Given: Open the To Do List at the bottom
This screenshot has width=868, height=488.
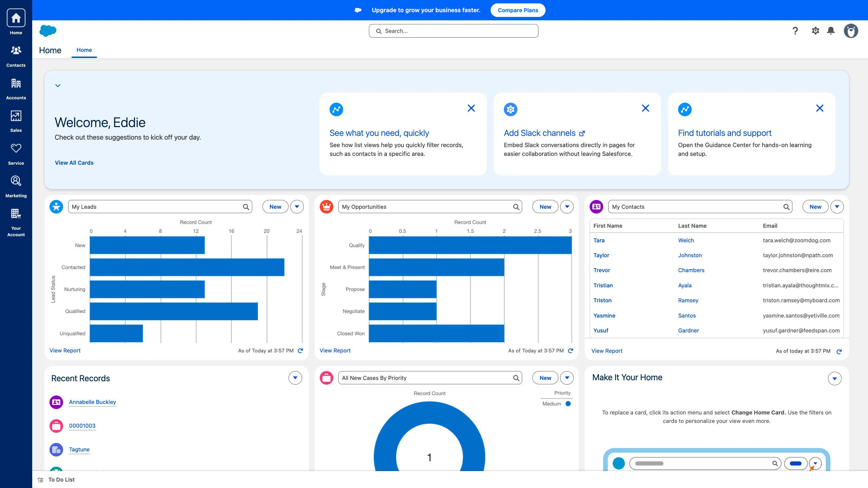Looking at the screenshot, I should (x=61, y=480).
